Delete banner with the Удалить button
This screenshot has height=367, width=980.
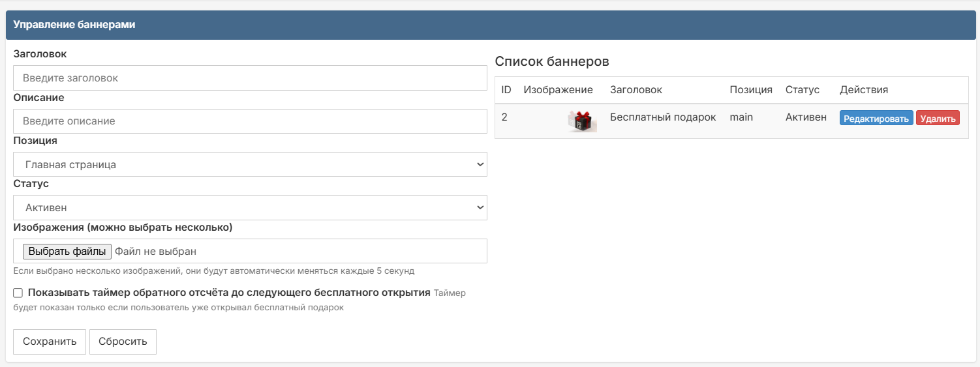(x=938, y=118)
